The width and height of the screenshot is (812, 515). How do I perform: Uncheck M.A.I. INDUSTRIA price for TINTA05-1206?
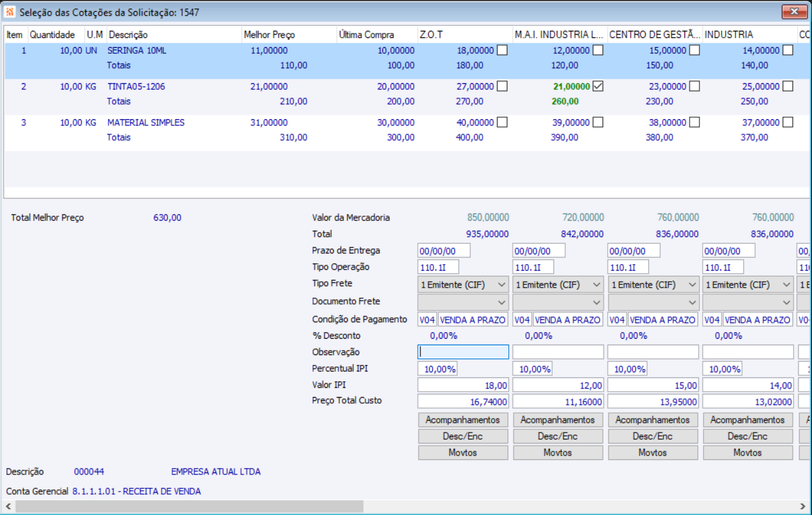coord(597,86)
